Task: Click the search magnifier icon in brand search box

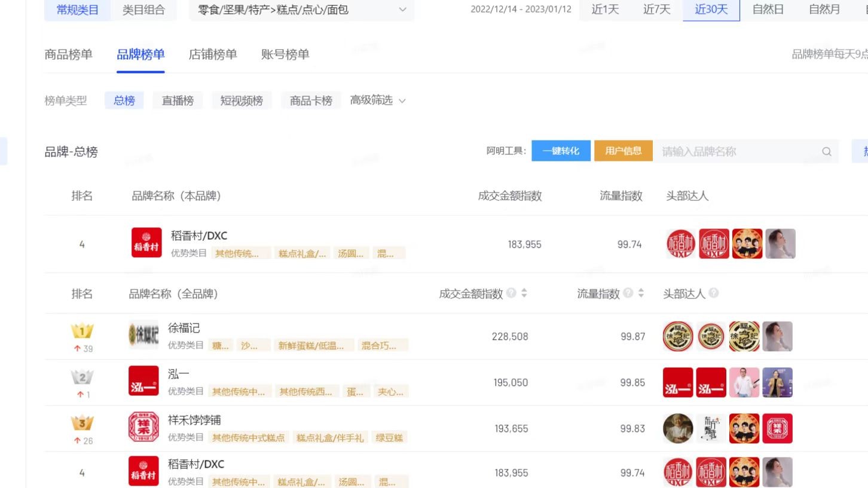Action: point(827,151)
